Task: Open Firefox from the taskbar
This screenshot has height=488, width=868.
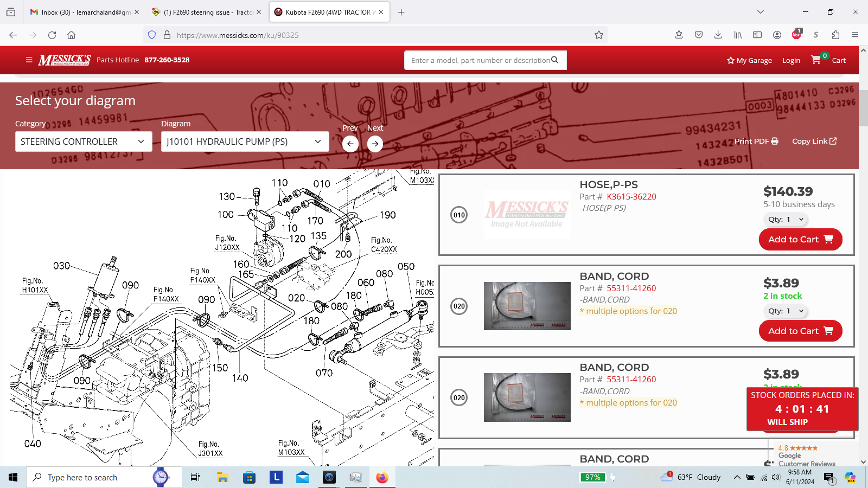Action: [382, 477]
